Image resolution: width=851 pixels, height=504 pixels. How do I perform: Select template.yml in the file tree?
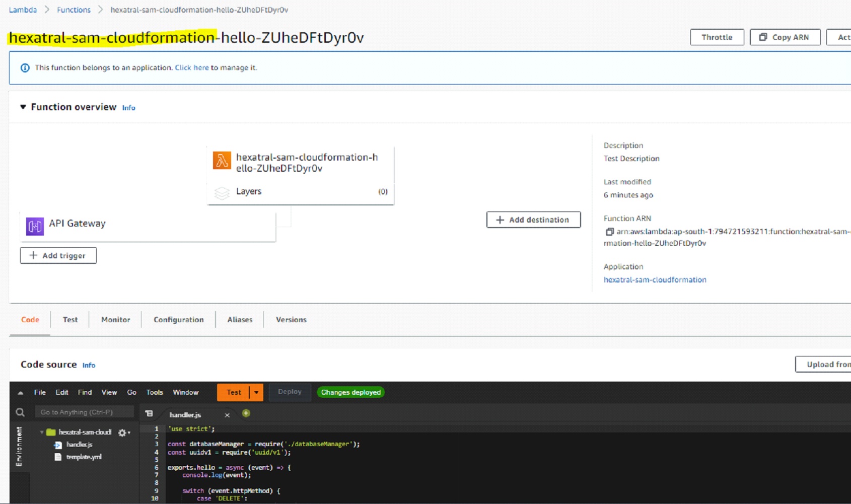point(84,457)
